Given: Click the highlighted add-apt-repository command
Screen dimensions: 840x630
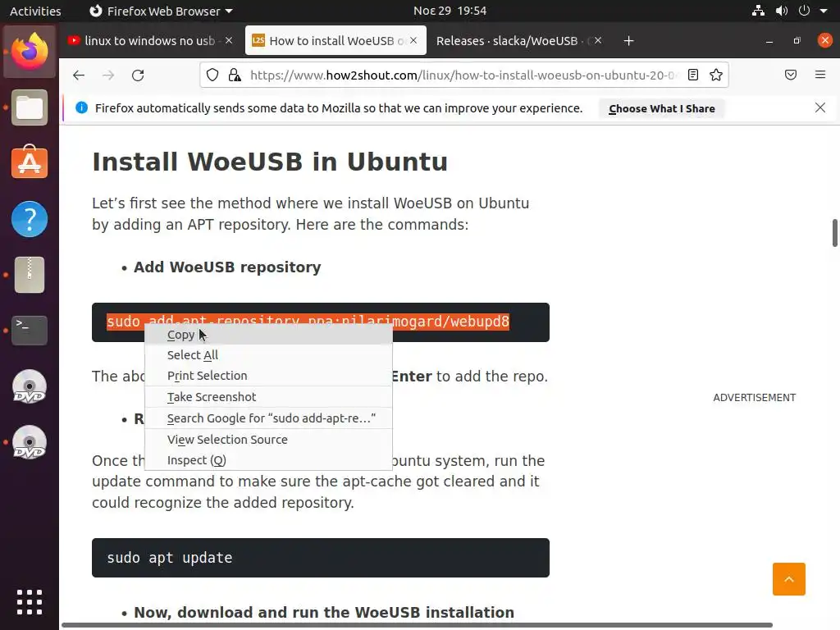Looking at the screenshot, I should pyautogui.click(x=308, y=322).
